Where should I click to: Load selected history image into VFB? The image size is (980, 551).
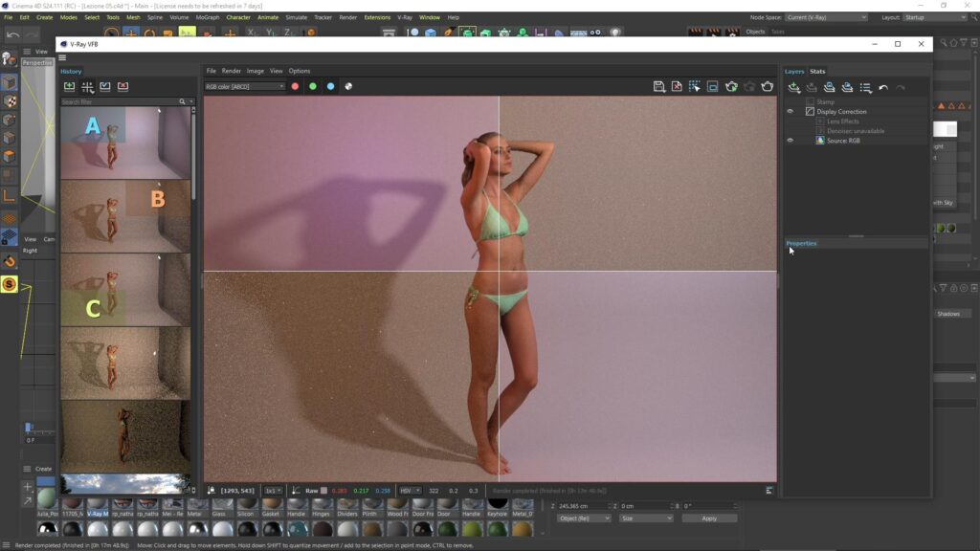coord(105,86)
